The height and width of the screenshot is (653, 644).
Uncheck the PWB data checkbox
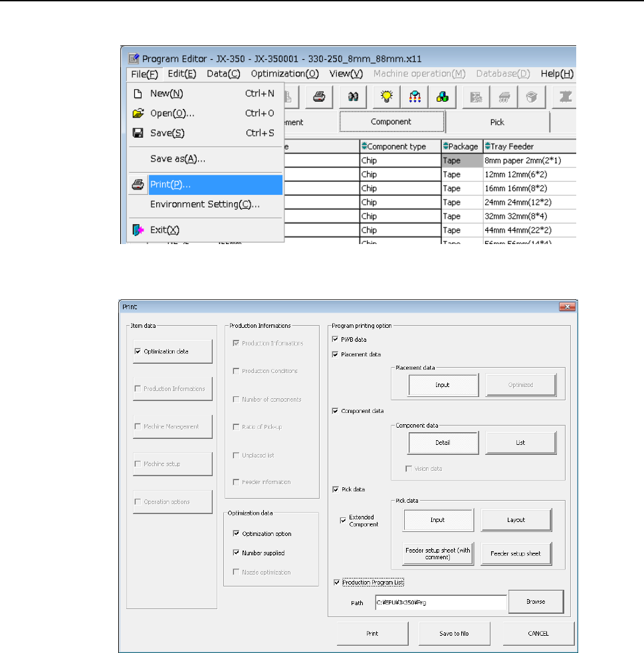tap(335, 340)
